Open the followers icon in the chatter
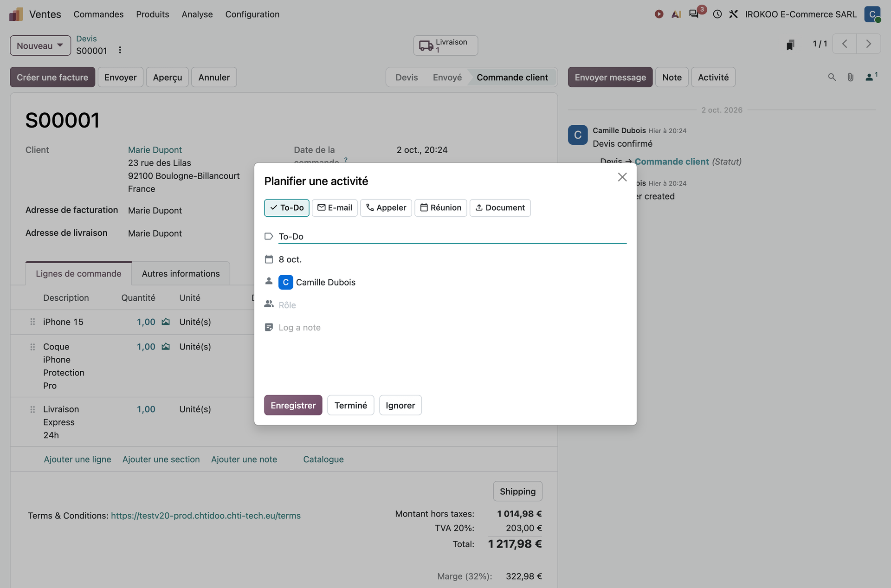The height and width of the screenshot is (588, 891). 871,77
